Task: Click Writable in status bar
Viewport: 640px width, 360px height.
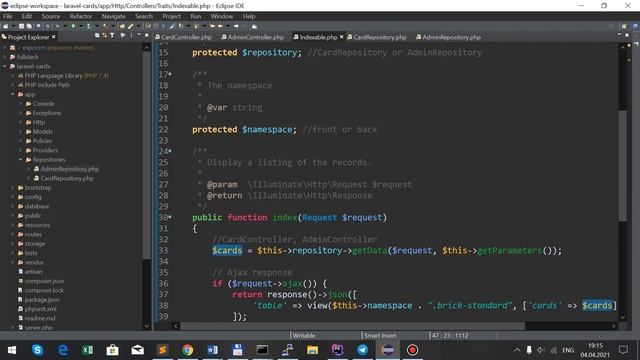Action: pyautogui.click(x=304, y=336)
